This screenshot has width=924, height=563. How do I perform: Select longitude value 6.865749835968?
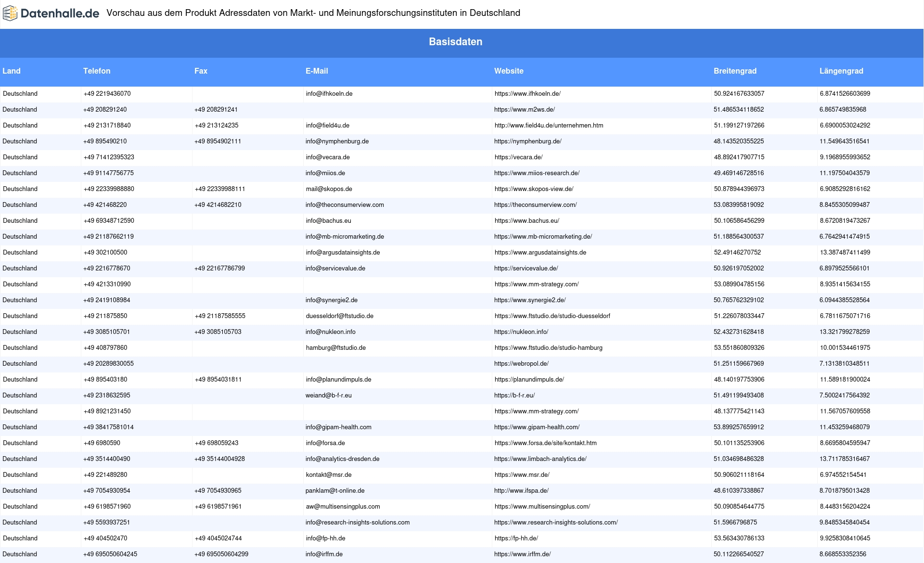(x=843, y=110)
